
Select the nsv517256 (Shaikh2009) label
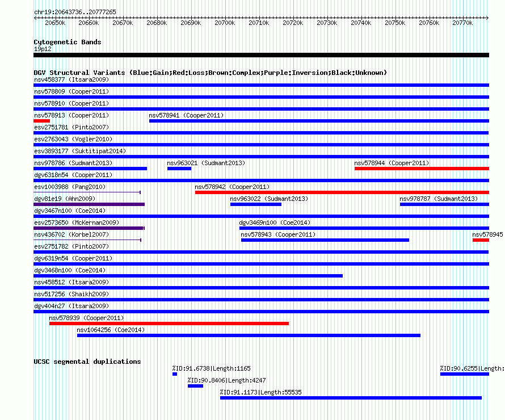pyautogui.click(x=71, y=294)
